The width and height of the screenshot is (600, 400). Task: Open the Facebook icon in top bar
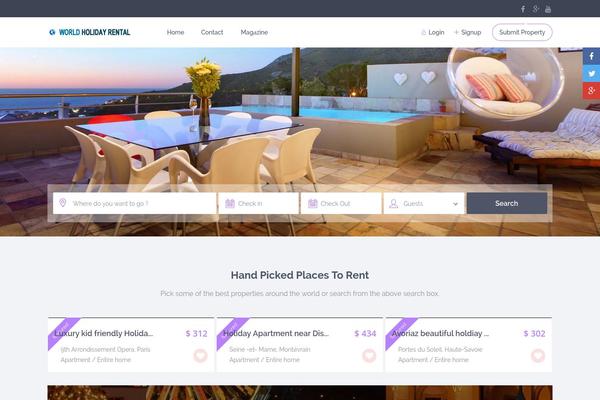523,9
